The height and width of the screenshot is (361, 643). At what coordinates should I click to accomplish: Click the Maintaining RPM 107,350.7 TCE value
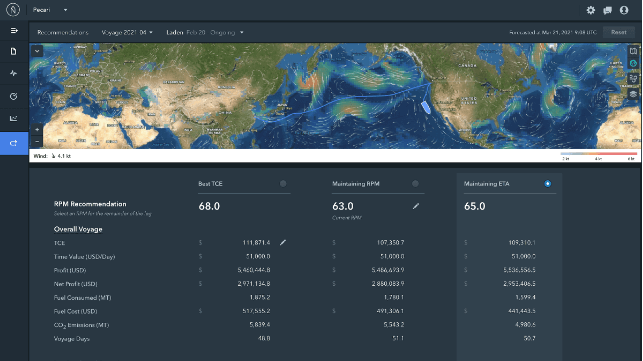click(x=390, y=242)
